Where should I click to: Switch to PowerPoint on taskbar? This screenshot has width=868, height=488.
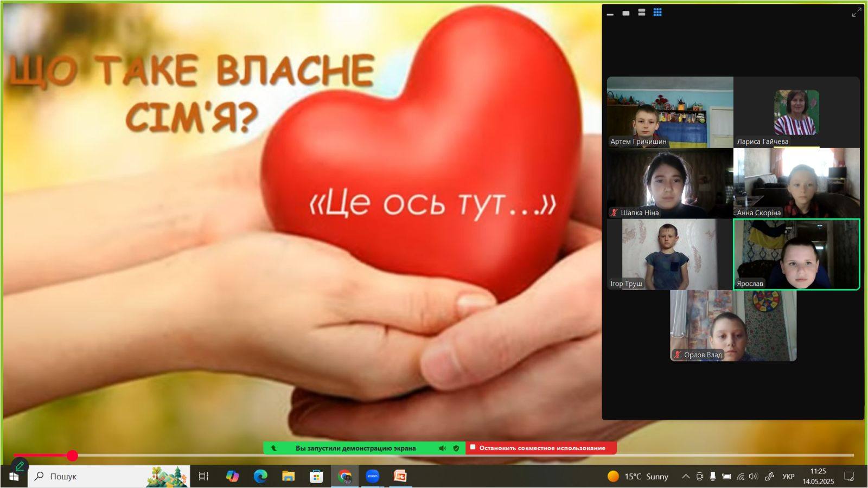[400, 477]
